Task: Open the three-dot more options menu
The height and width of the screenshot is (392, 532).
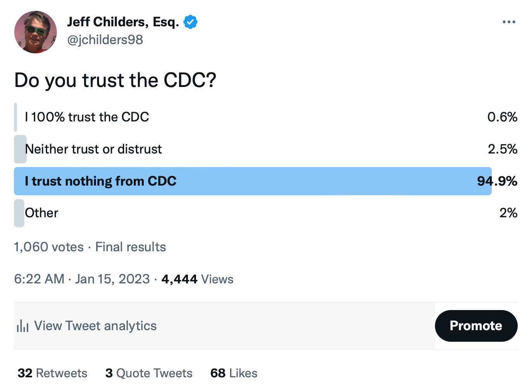Action: tap(508, 22)
